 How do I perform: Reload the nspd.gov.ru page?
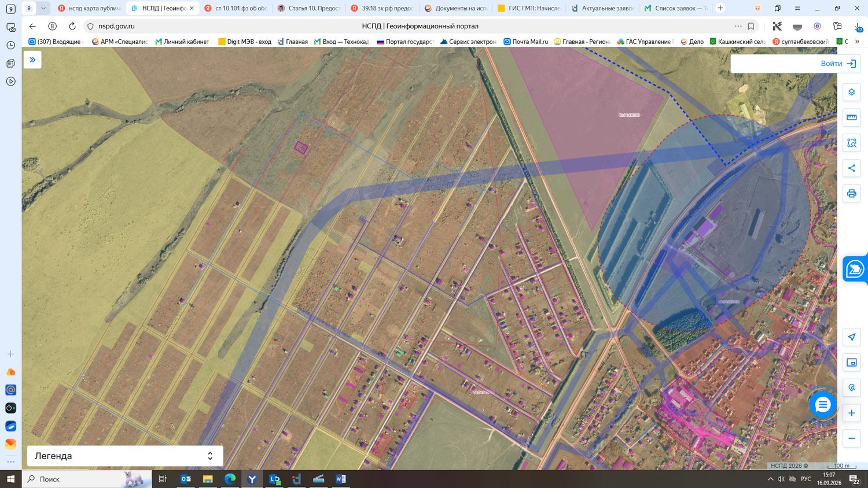tap(72, 26)
